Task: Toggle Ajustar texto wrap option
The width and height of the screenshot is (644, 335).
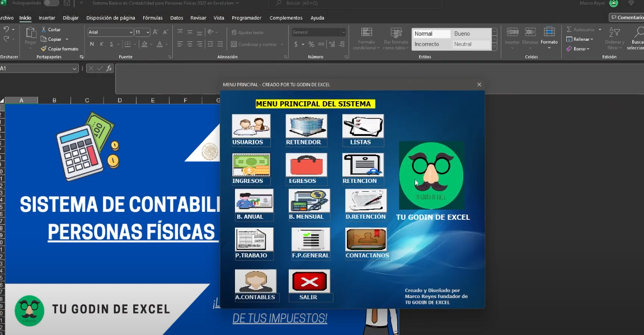Action: point(247,32)
